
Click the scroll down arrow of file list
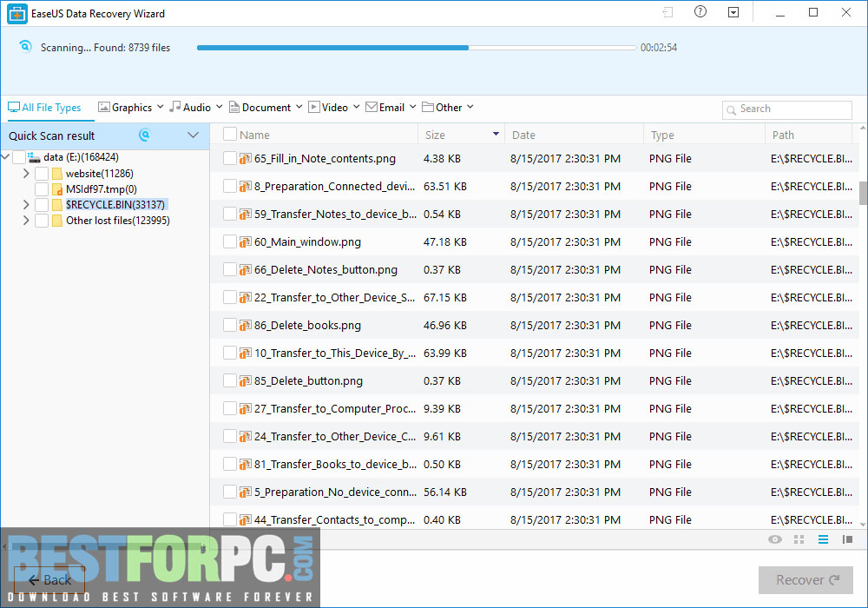pos(863,524)
